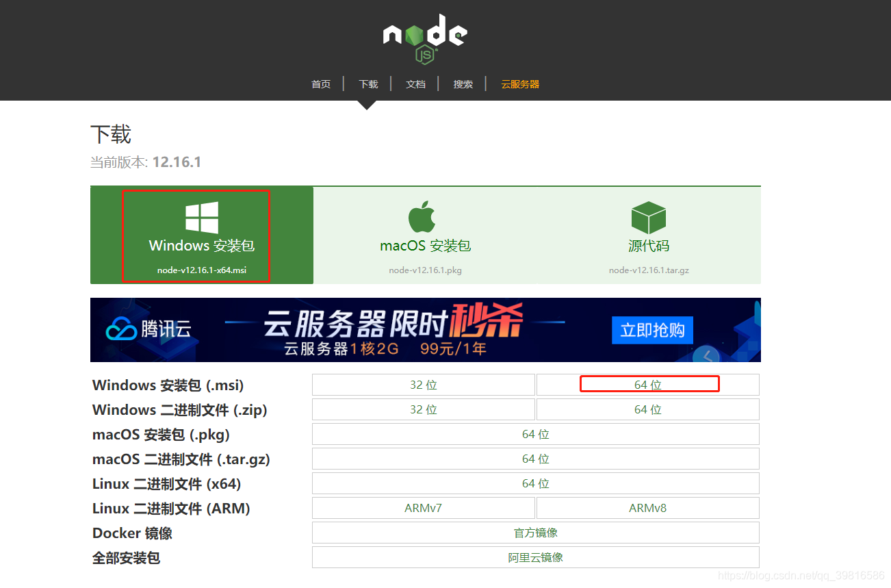Click the 立即抢购 banner button
The image size is (891, 588).
652,330
